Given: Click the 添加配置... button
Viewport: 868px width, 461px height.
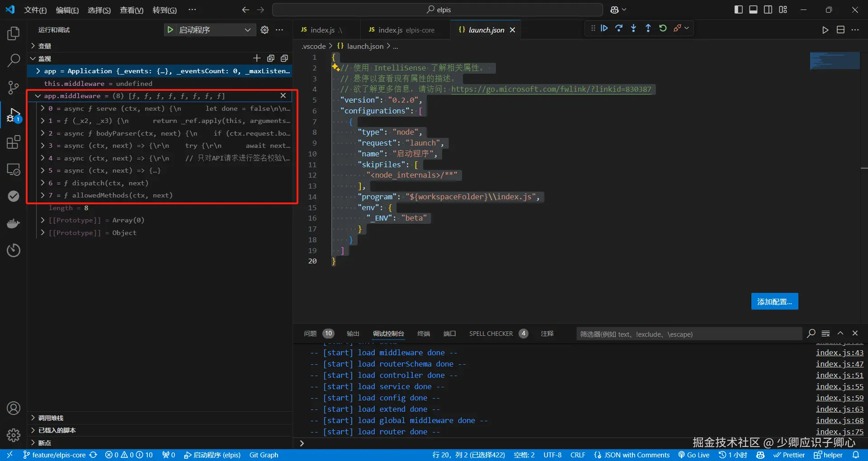Looking at the screenshot, I should (x=774, y=301).
